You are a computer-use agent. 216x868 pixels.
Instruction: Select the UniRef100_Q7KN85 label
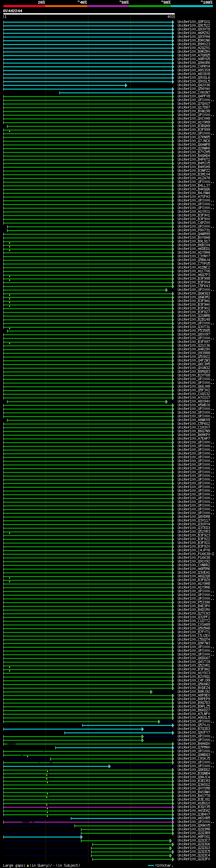tap(194, 137)
